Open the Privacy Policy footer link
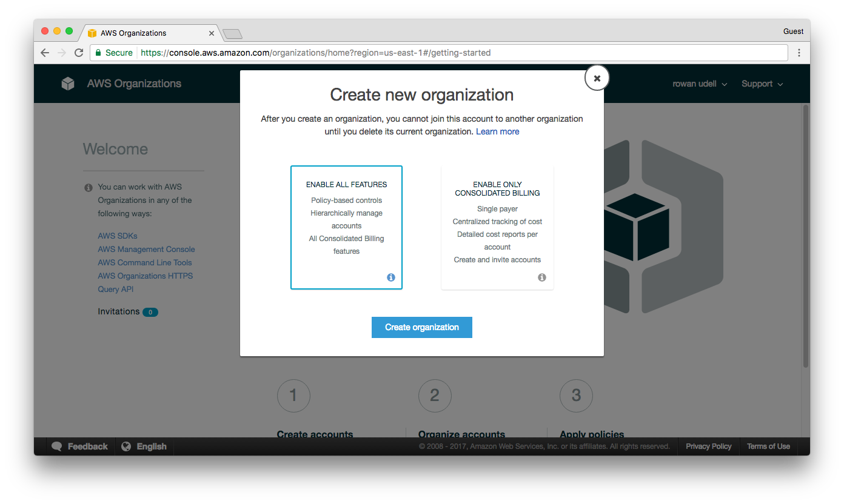The height and width of the screenshot is (504, 844). (x=709, y=446)
